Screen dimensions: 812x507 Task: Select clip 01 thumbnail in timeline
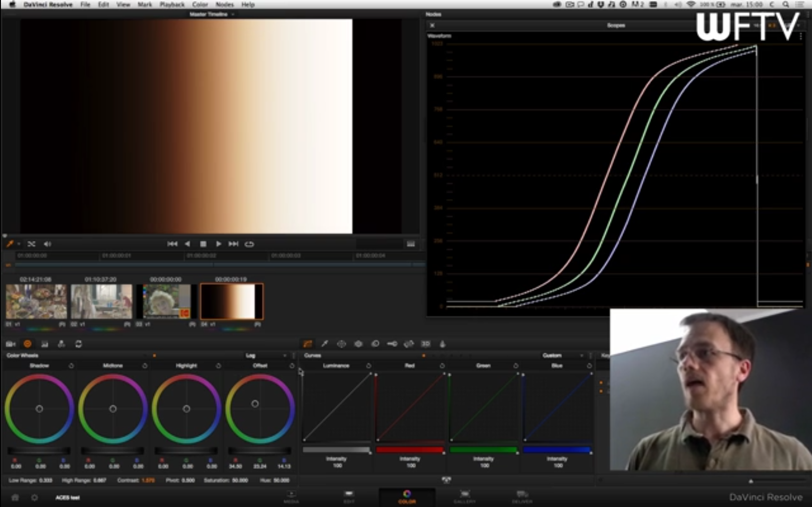[36, 301]
